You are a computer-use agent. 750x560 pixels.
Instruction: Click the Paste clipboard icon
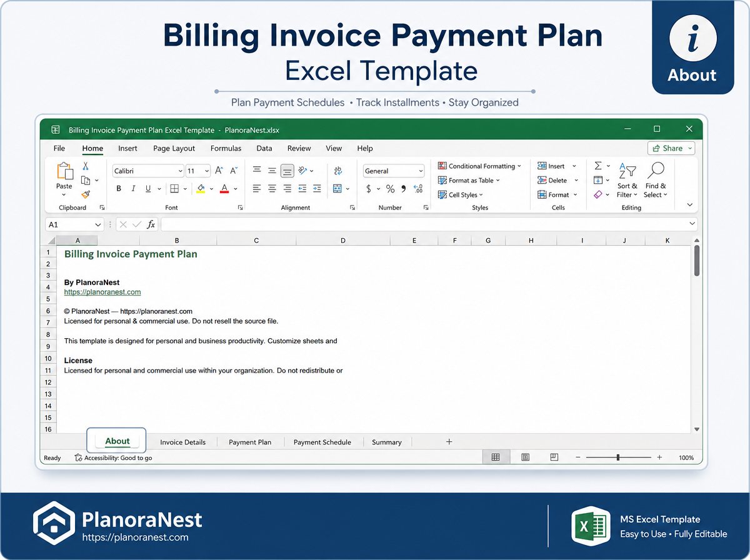click(64, 171)
